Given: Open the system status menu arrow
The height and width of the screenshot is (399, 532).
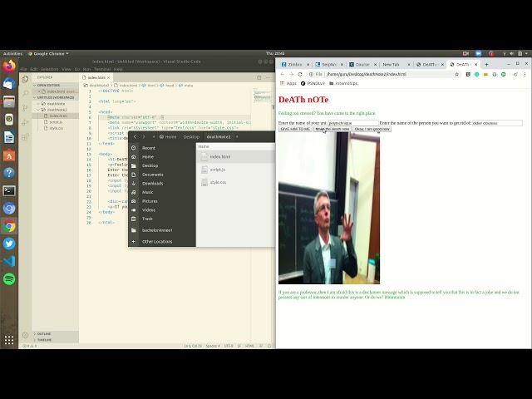Looking at the screenshot, I should (526, 53).
